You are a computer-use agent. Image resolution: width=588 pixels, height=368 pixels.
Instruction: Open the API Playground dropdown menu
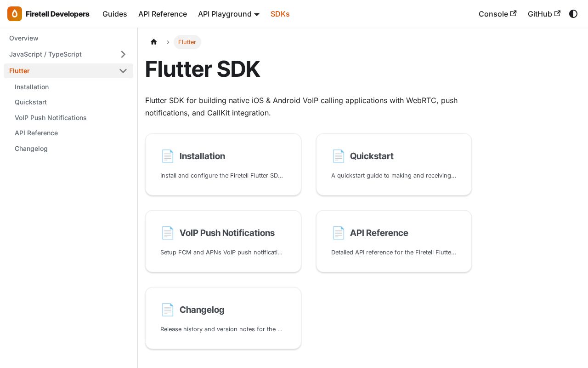229,14
